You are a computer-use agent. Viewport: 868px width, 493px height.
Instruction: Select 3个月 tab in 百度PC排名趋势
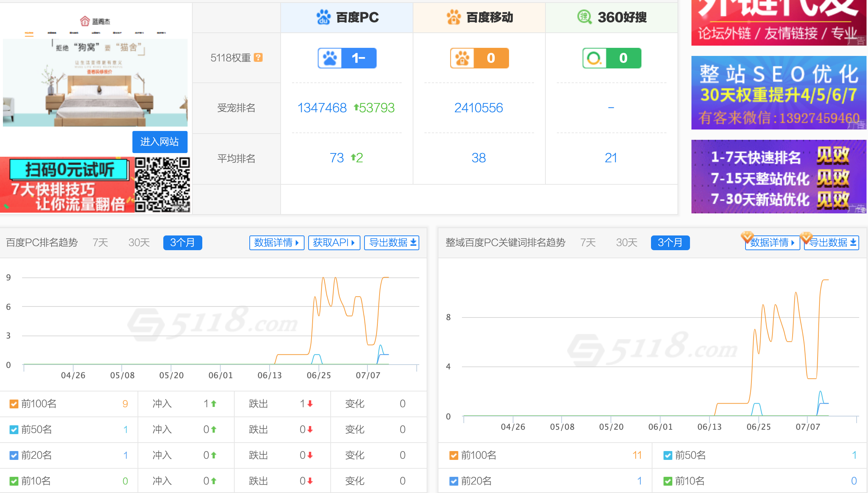pos(182,243)
